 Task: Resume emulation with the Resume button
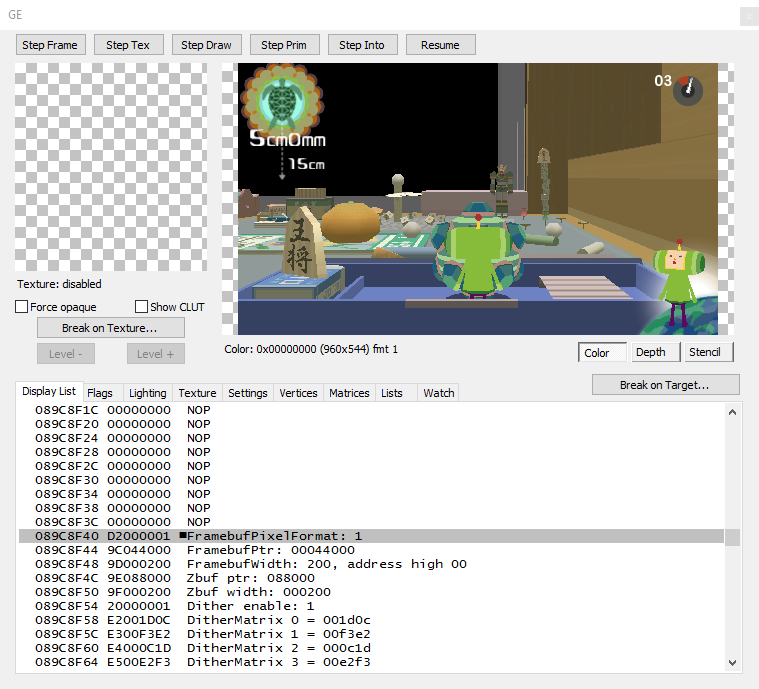point(440,45)
